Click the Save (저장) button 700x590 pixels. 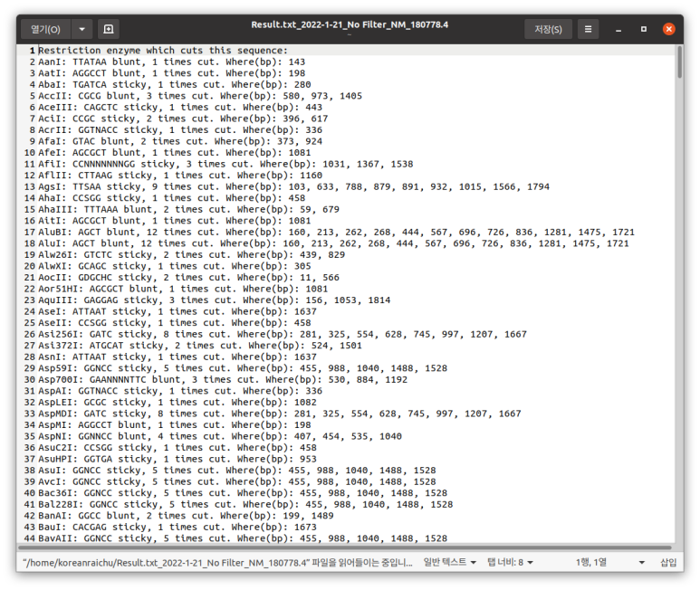(x=548, y=30)
